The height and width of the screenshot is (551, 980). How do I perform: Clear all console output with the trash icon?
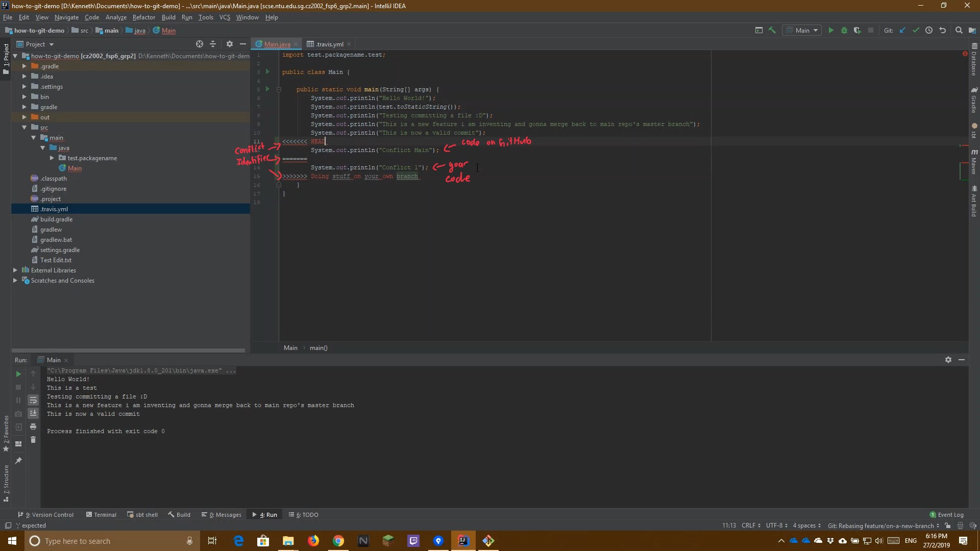pyautogui.click(x=33, y=440)
